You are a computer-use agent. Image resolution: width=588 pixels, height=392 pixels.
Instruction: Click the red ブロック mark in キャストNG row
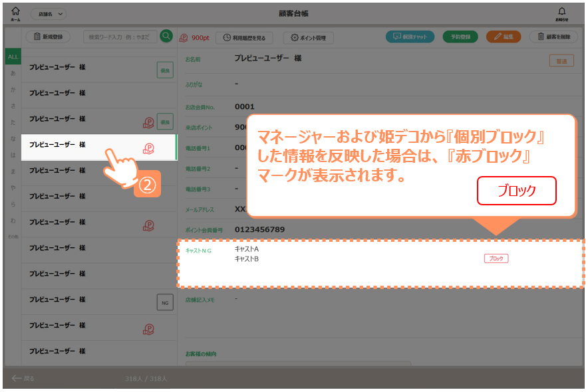tap(496, 258)
